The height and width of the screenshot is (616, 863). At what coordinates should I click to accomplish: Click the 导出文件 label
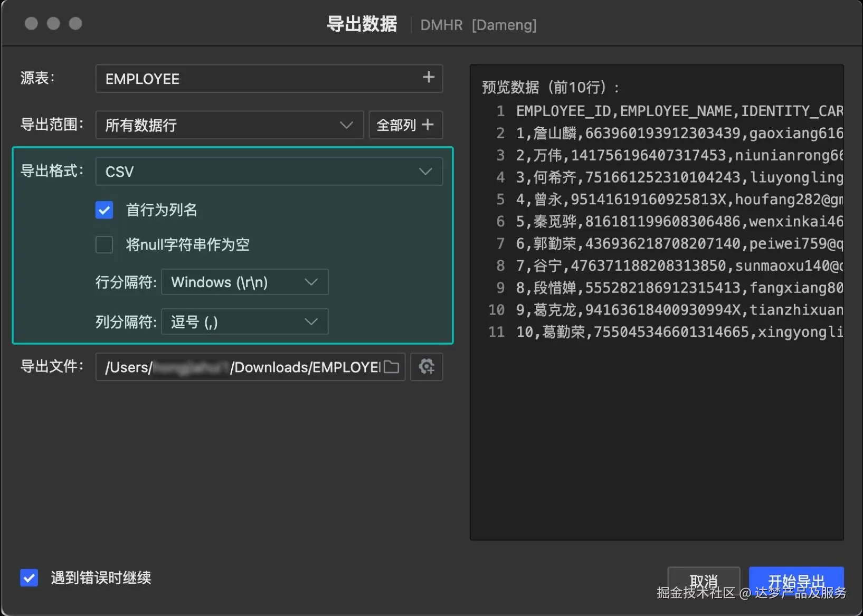[52, 366]
